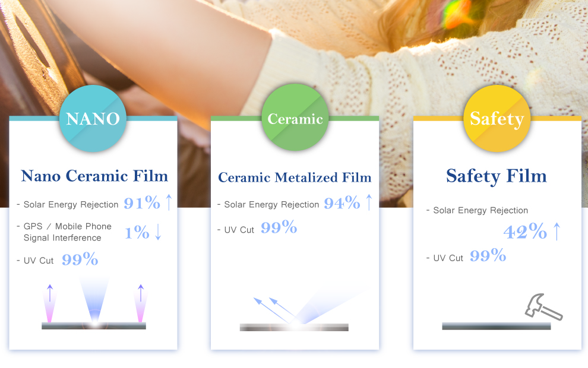Click the blue NANO circle badge
588x368 pixels.
(x=93, y=119)
